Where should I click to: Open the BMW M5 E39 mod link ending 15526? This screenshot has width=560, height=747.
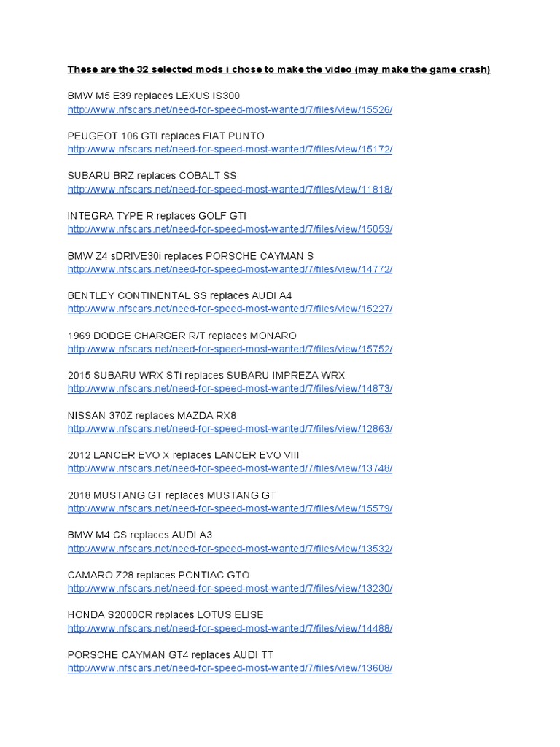[x=230, y=109]
